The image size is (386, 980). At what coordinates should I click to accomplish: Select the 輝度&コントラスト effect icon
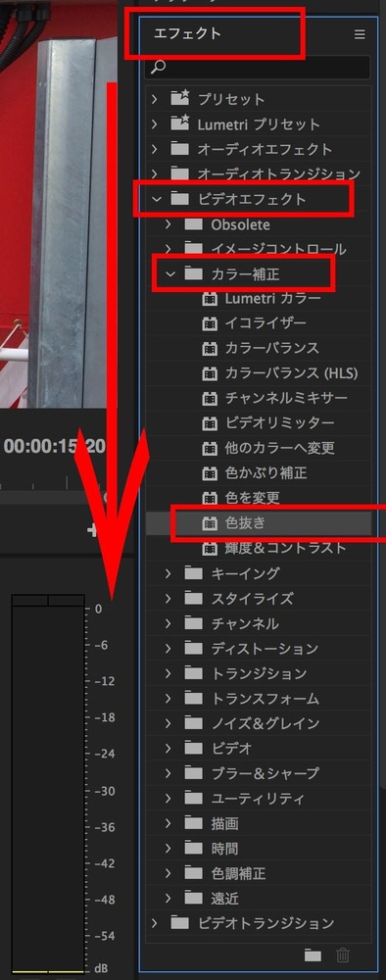(210, 548)
